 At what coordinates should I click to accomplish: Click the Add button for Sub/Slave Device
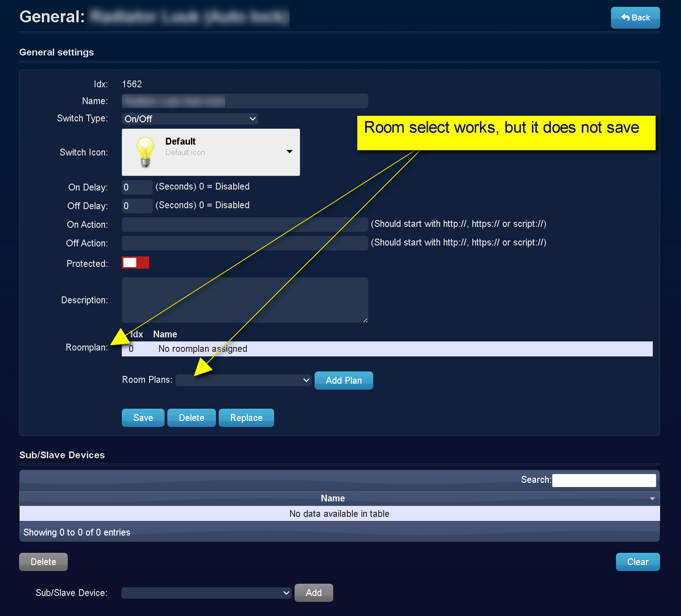click(x=313, y=592)
